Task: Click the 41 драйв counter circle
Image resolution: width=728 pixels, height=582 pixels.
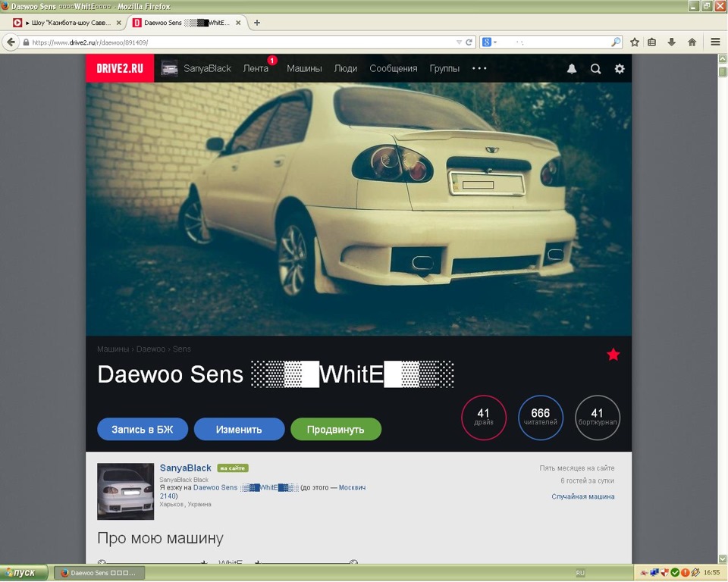Action: tap(483, 418)
